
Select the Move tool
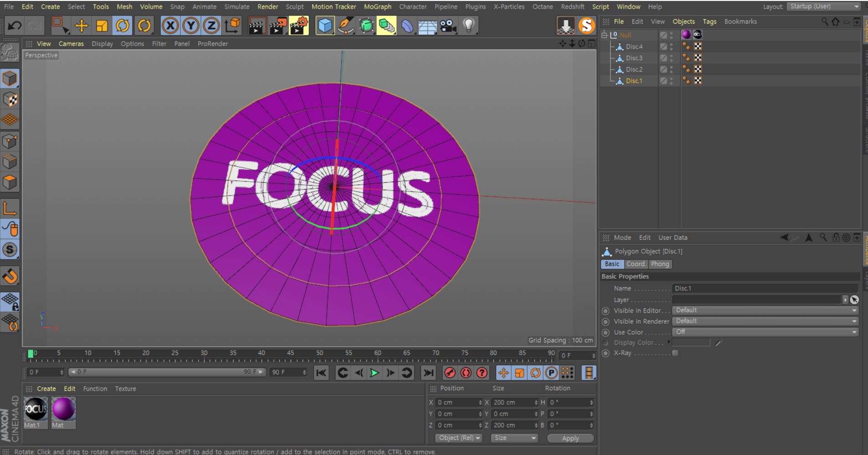coord(81,26)
